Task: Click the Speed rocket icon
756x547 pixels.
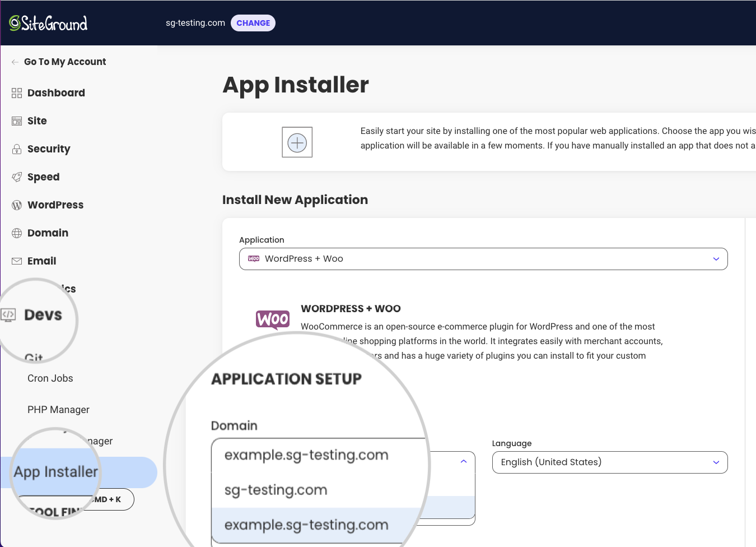Action: [x=17, y=177]
